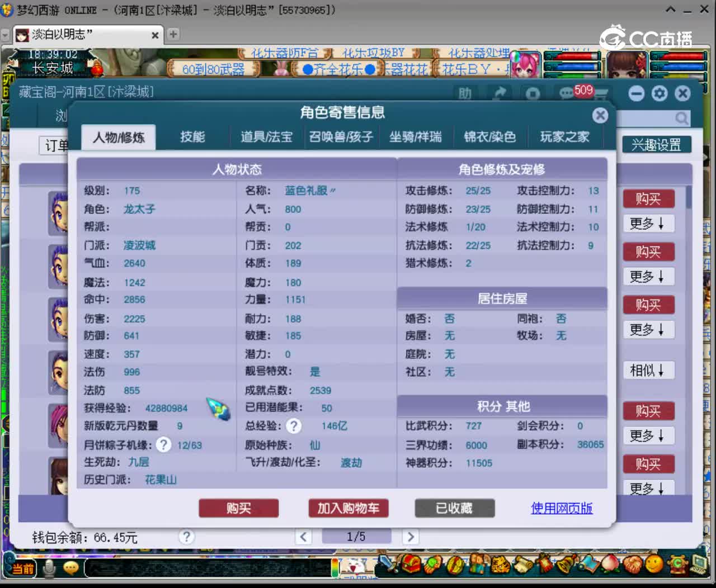This screenshot has height=588, width=716.
Task: Open the 助 help icon in 藏宝阁 header
Action: 465,93
